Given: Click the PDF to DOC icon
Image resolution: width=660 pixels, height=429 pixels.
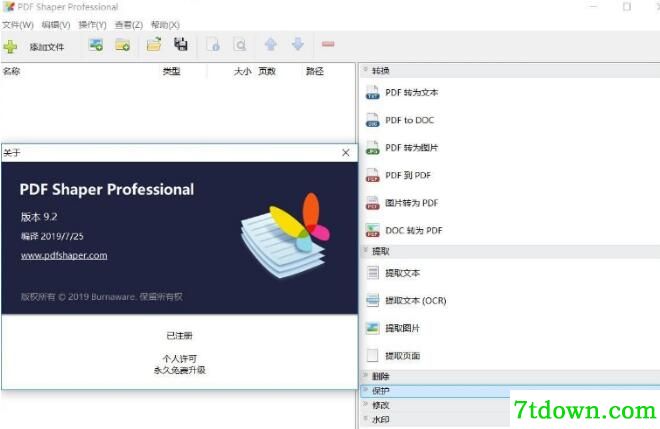Looking at the screenshot, I should point(373,120).
